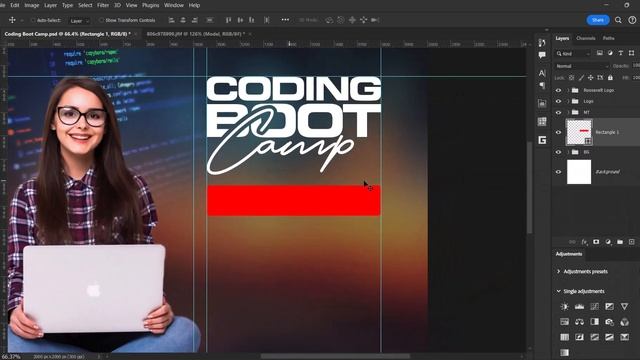Add Photo Filter adjustment

[x=609, y=322]
